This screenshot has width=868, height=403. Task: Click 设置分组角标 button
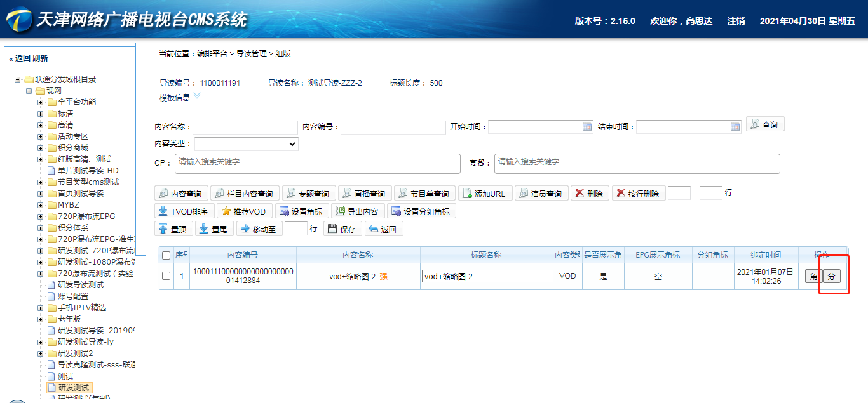click(x=421, y=211)
